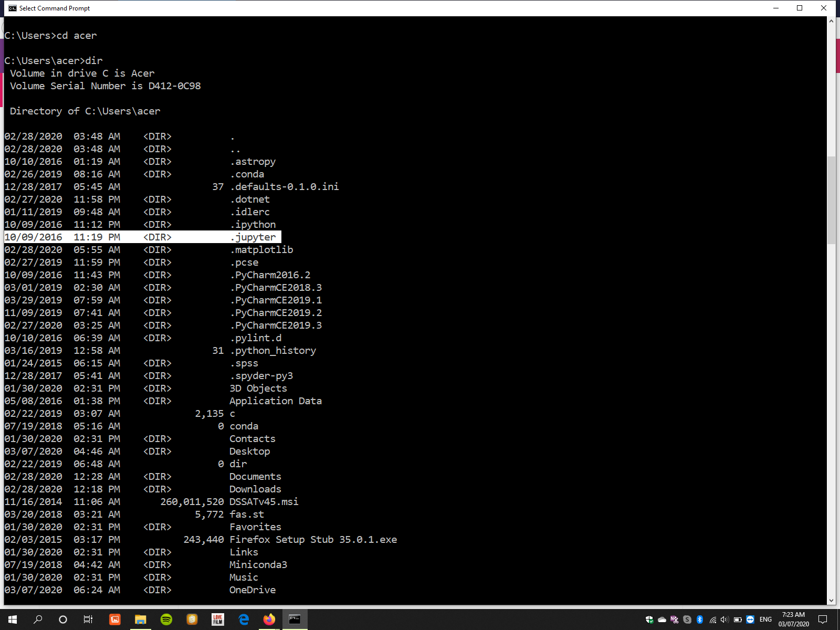
Task: Launch Microsoft Edge from the taskbar
Action: click(244, 619)
